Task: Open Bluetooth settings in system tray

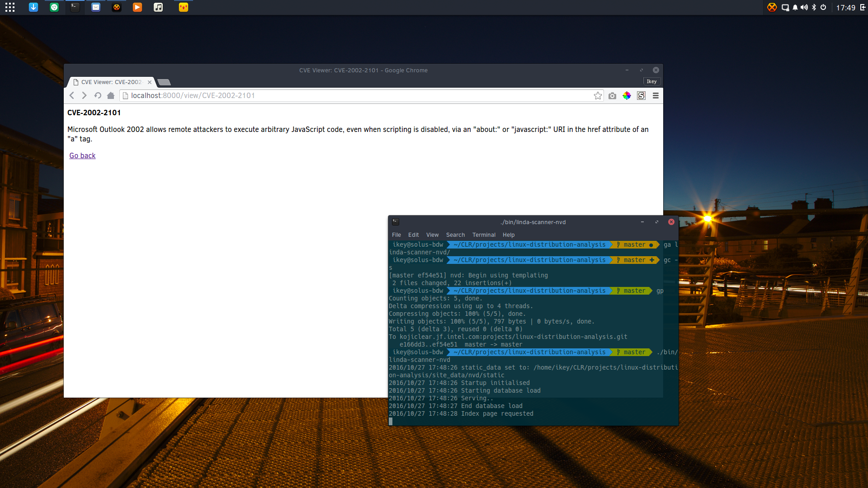Action: coord(814,7)
